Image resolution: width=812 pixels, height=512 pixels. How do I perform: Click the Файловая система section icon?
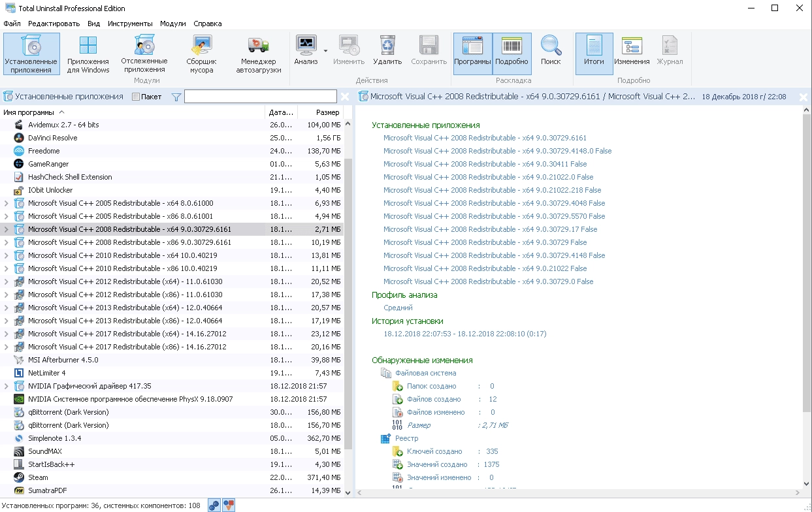386,373
